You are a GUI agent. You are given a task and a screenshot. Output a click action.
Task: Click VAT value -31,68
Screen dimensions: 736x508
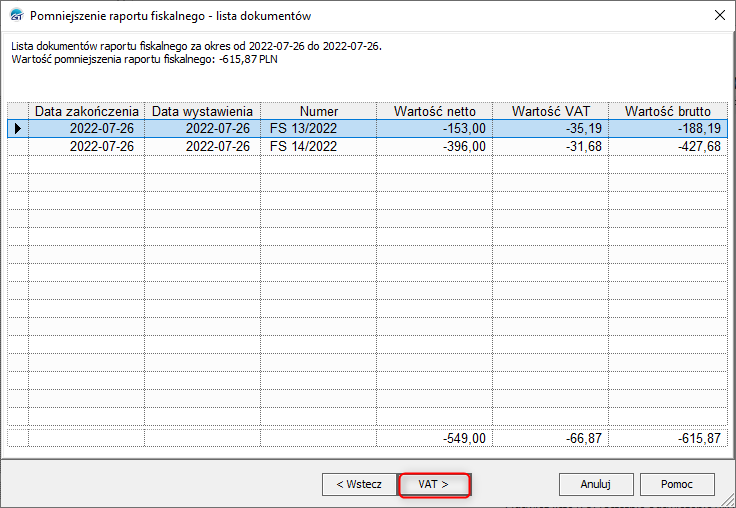[583, 146]
